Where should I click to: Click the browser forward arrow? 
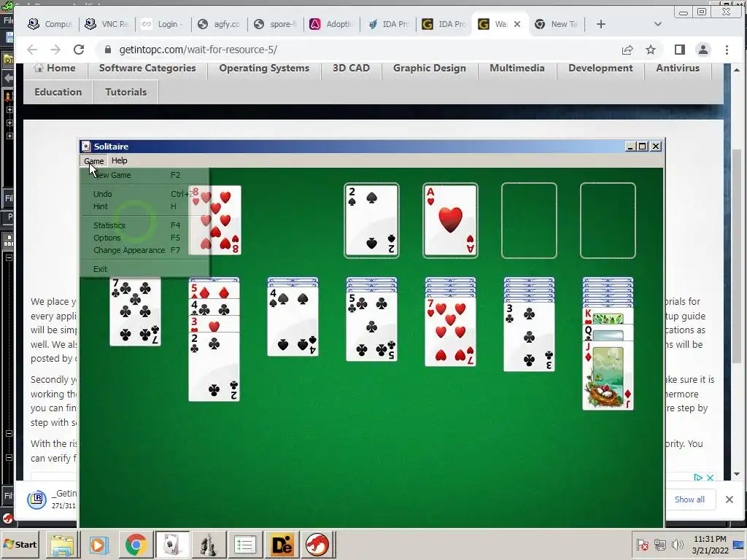tap(55, 50)
